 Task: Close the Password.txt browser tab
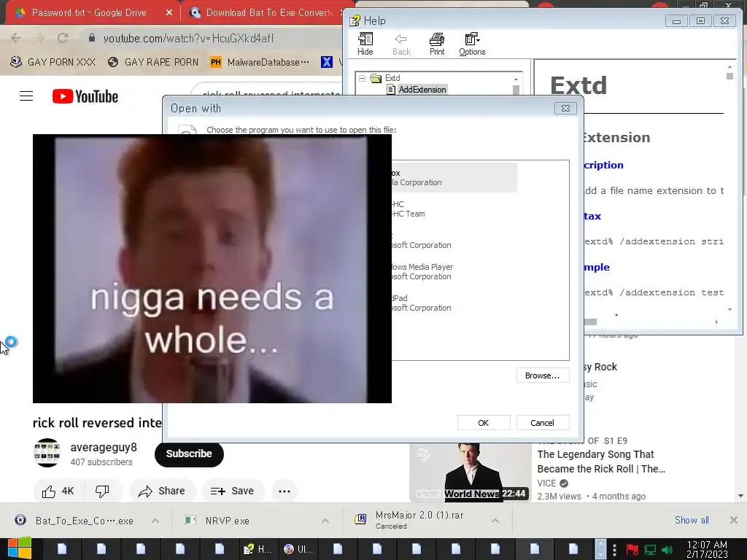(x=169, y=13)
